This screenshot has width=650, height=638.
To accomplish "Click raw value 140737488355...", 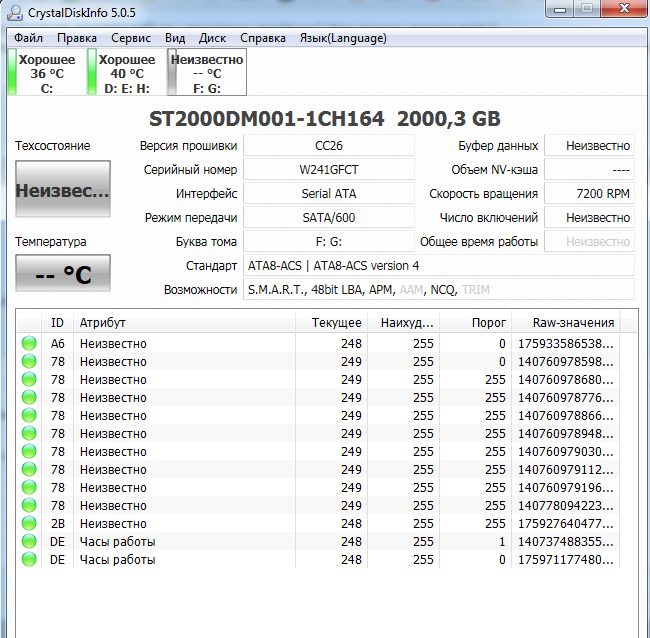I will pyautogui.click(x=565, y=541).
